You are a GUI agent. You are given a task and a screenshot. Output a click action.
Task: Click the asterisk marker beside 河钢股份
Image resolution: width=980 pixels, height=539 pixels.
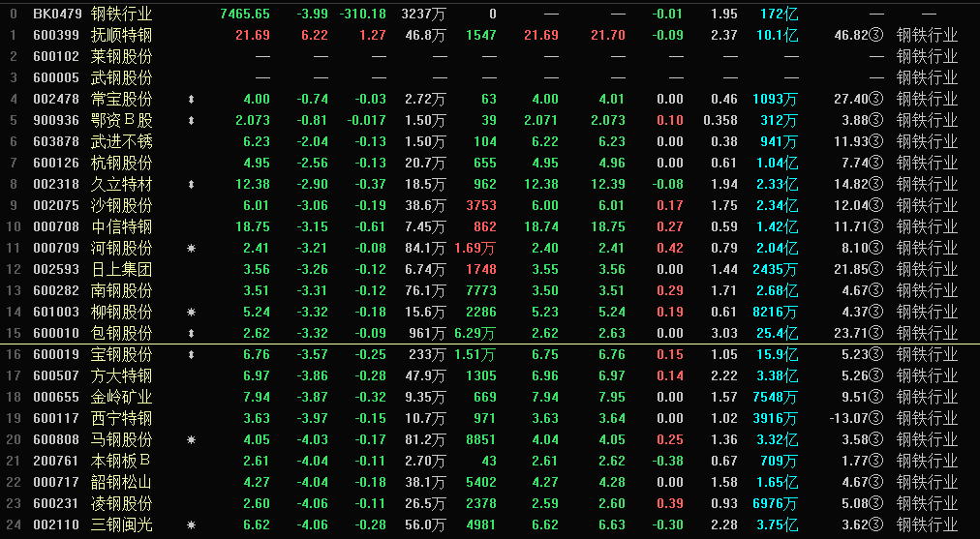191,249
